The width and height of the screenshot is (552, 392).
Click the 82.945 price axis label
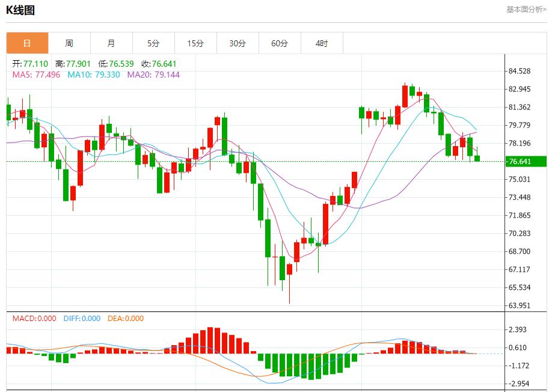coord(520,89)
